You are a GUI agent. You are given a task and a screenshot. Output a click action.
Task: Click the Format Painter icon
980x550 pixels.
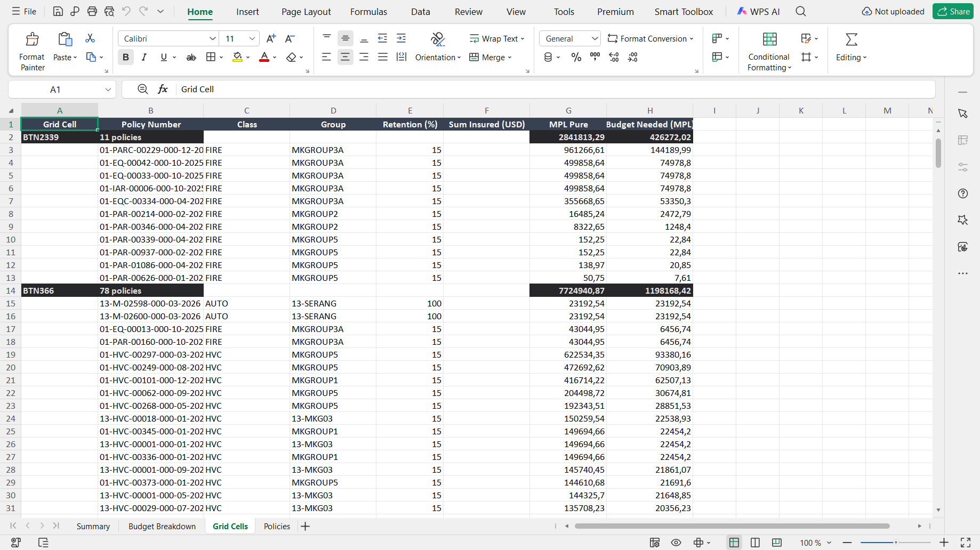pyautogui.click(x=32, y=39)
